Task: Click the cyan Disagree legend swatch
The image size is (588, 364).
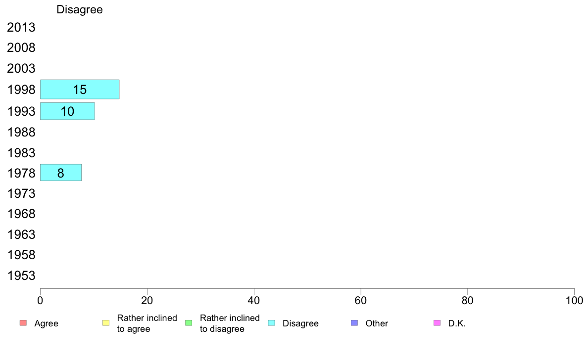Action: tap(272, 323)
